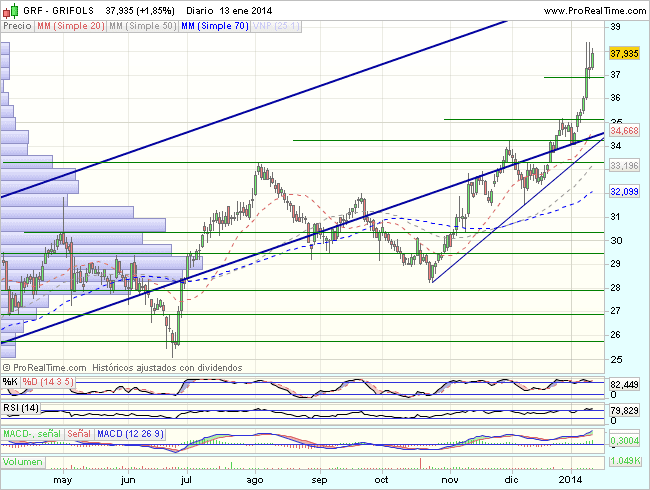Select the VNP (25 1) volume profile label
The image size is (650, 490).
pyautogui.click(x=276, y=26)
